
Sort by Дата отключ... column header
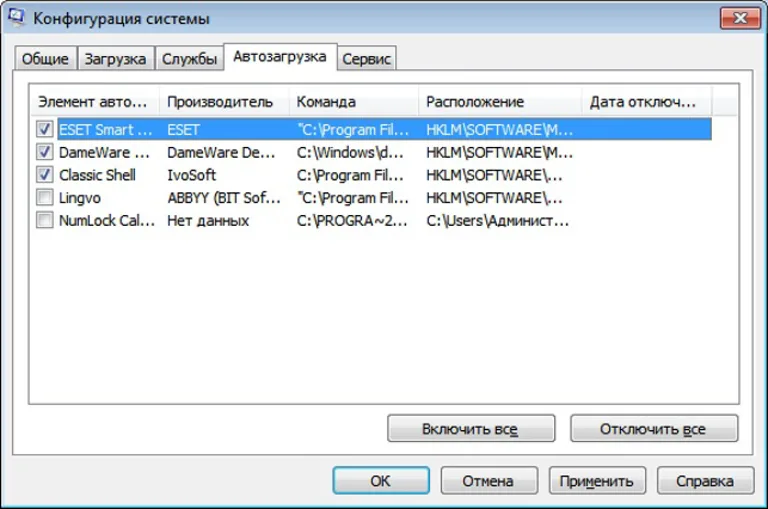click(x=647, y=101)
